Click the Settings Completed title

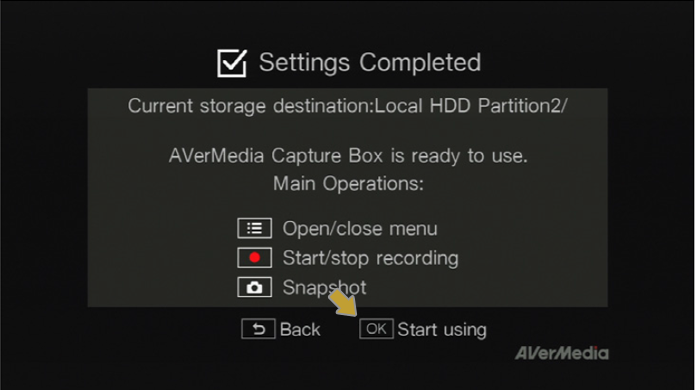(x=370, y=62)
